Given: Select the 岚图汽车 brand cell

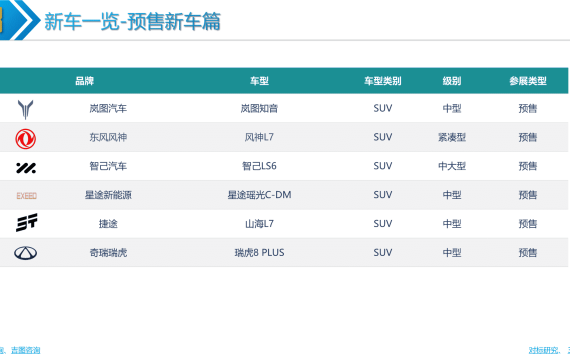Looking at the screenshot, I should pyautogui.click(x=108, y=108).
